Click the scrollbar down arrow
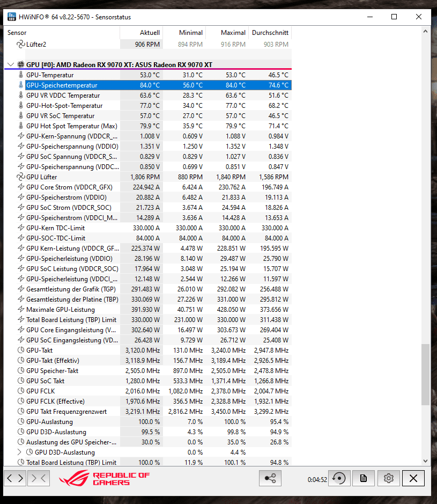The height and width of the screenshot is (504, 437). (x=425, y=461)
